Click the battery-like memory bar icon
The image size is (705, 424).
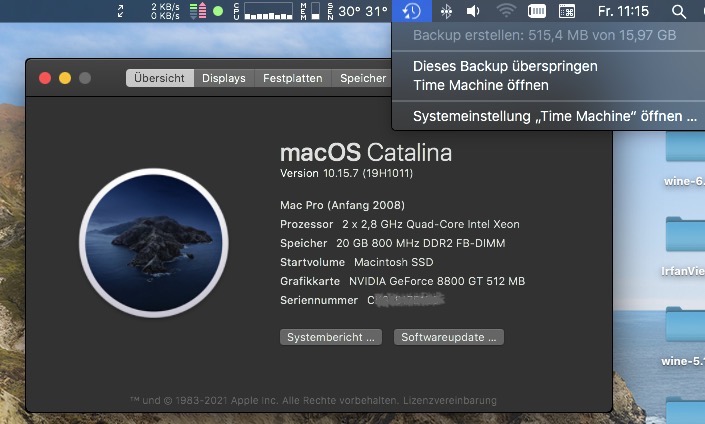(536, 11)
